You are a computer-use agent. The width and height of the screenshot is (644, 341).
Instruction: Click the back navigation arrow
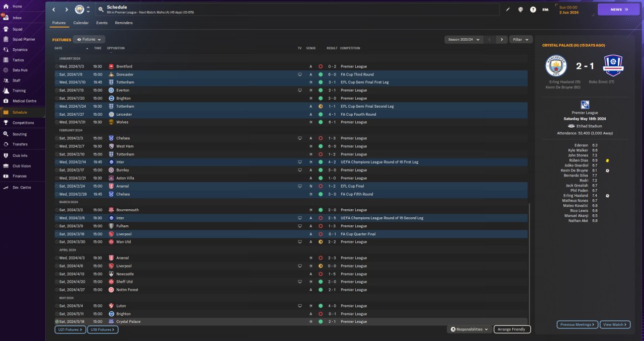pyautogui.click(x=54, y=10)
